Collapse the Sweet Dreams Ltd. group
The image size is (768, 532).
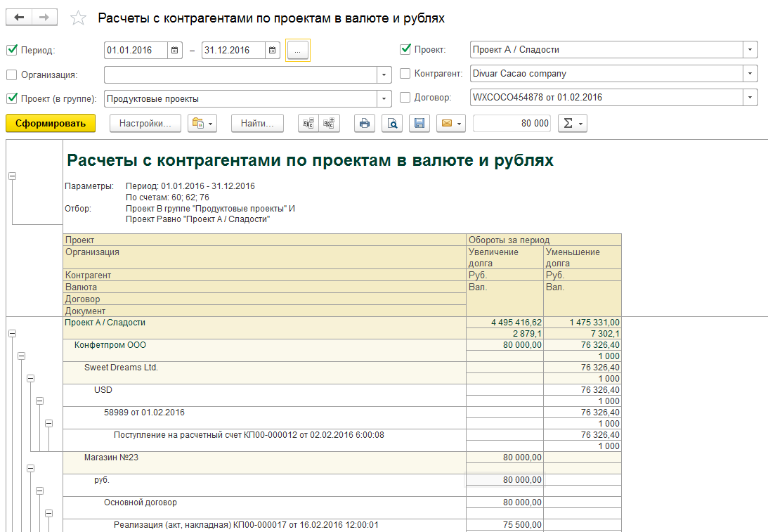[x=31, y=379]
